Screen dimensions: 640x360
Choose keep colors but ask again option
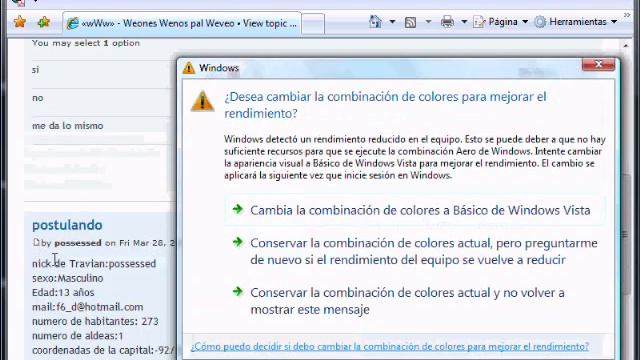pyautogui.click(x=415, y=251)
